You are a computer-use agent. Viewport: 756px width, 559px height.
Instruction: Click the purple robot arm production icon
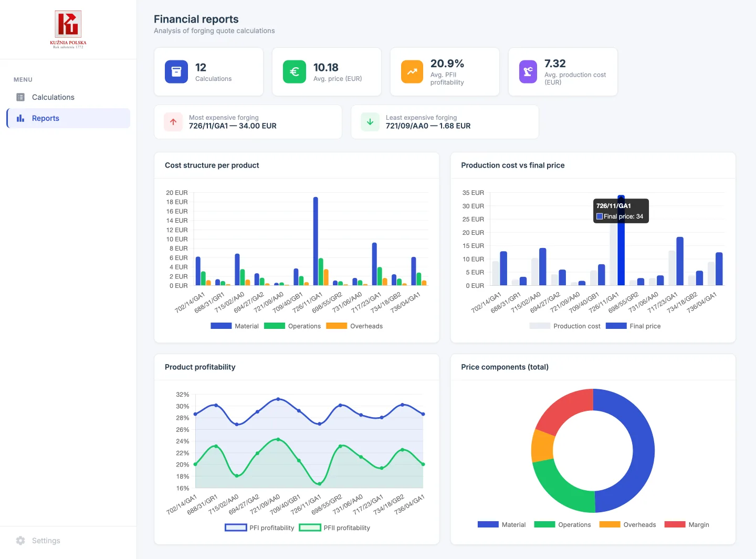click(x=528, y=72)
